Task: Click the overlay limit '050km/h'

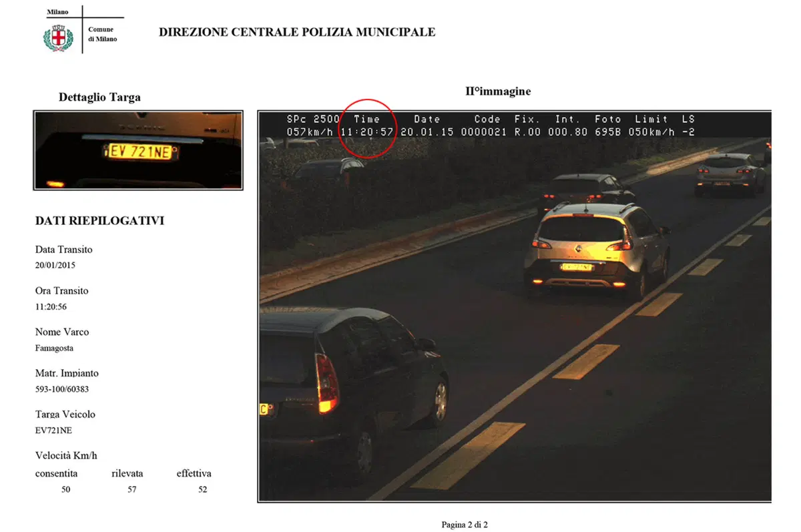Action: tap(651, 132)
